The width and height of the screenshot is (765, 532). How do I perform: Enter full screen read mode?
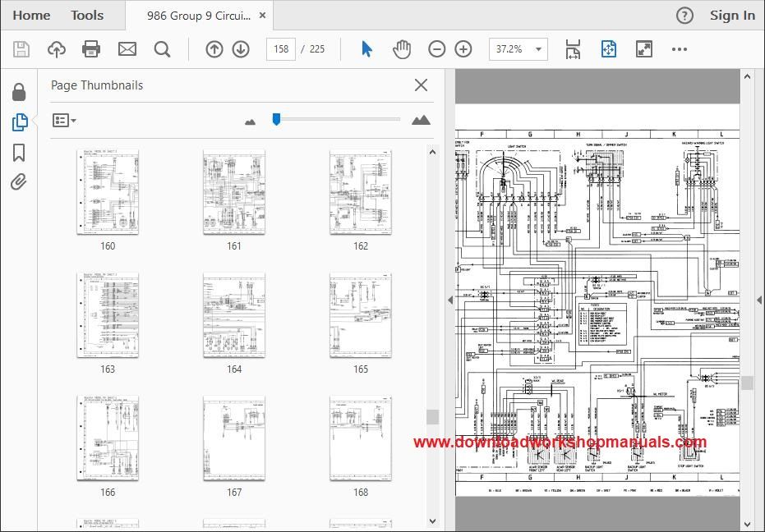(644, 49)
